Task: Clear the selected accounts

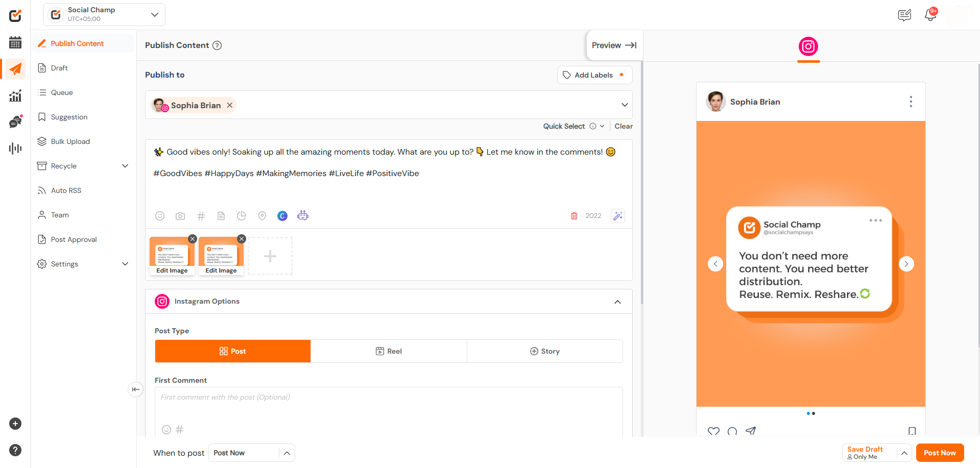Action: 624,126
